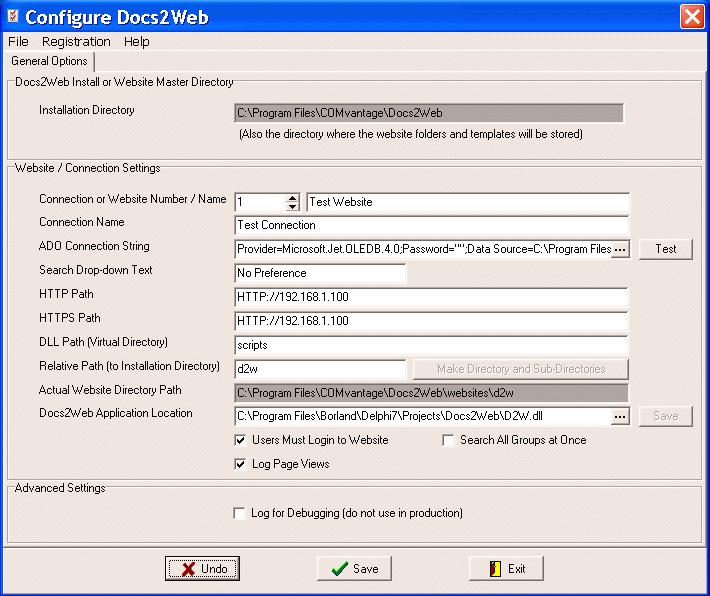Click Make Directory and Sub-Directories button

(x=521, y=369)
